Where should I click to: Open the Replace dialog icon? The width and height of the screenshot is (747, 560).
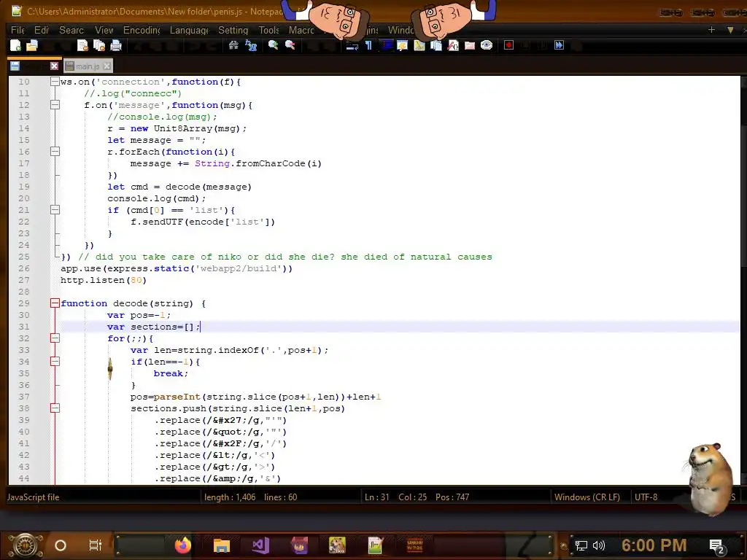point(251,46)
